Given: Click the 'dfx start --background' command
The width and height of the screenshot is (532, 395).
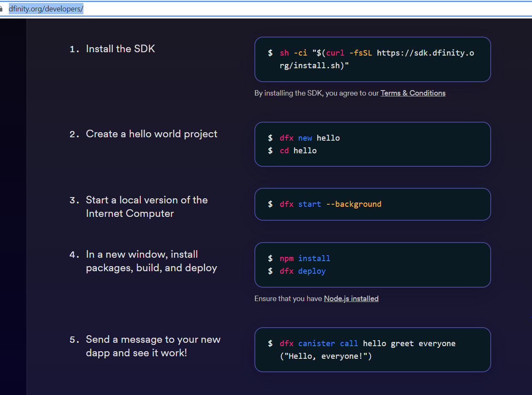Looking at the screenshot, I should point(324,204).
